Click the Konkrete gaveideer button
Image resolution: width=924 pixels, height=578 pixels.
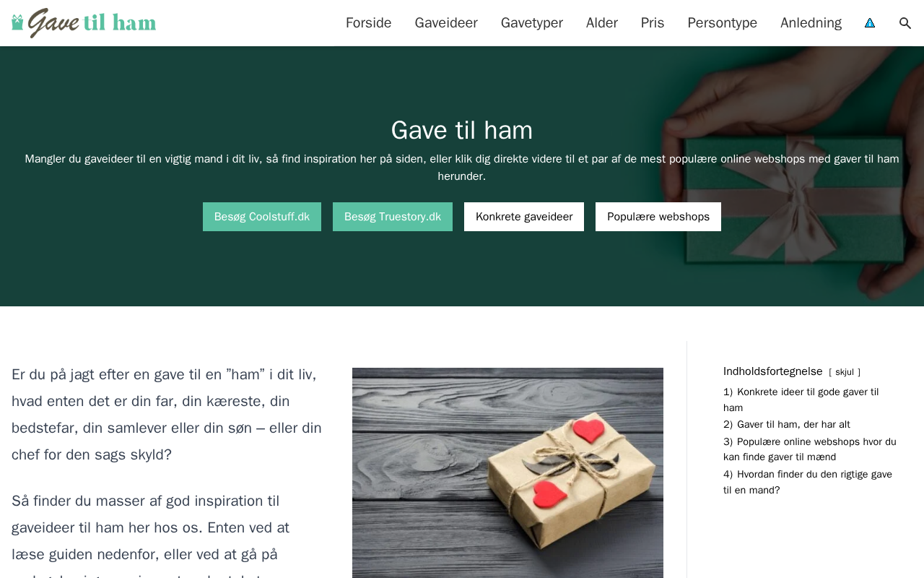coord(524,217)
